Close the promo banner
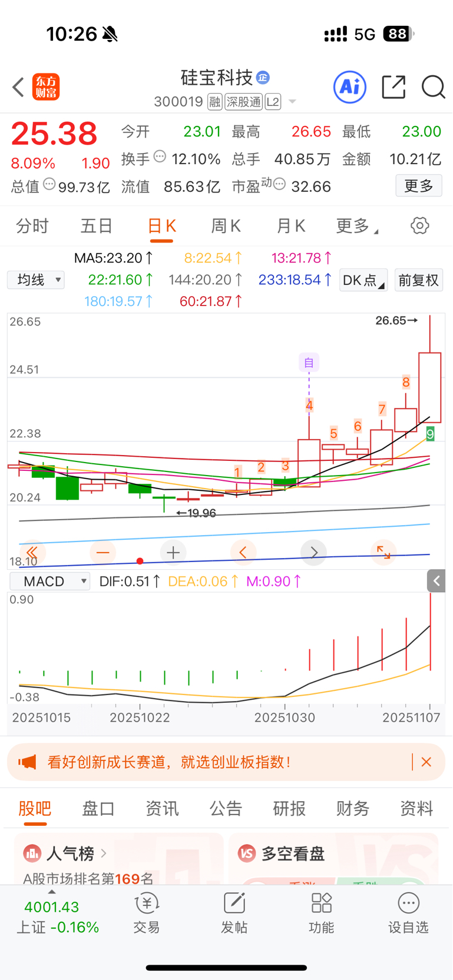This screenshot has width=453, height=980. coord(426,762)
